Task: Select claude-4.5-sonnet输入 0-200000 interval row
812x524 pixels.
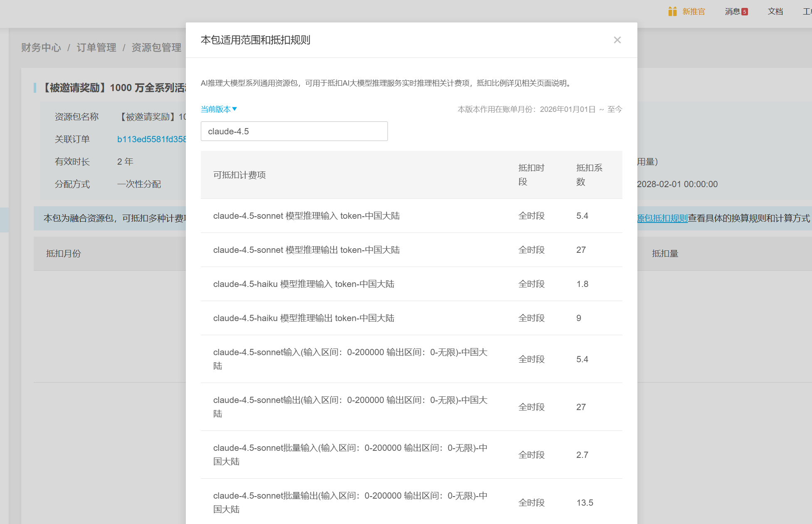Action: 412,359
